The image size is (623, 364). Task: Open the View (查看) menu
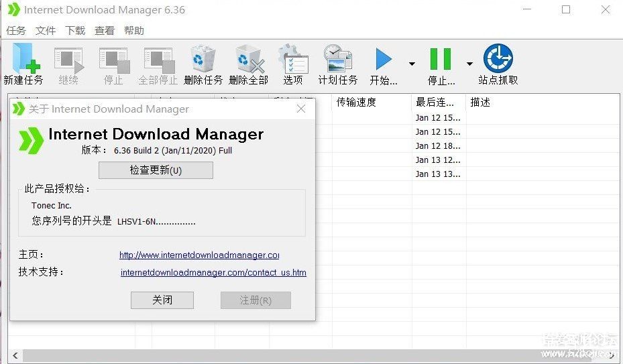click(105, 31)
